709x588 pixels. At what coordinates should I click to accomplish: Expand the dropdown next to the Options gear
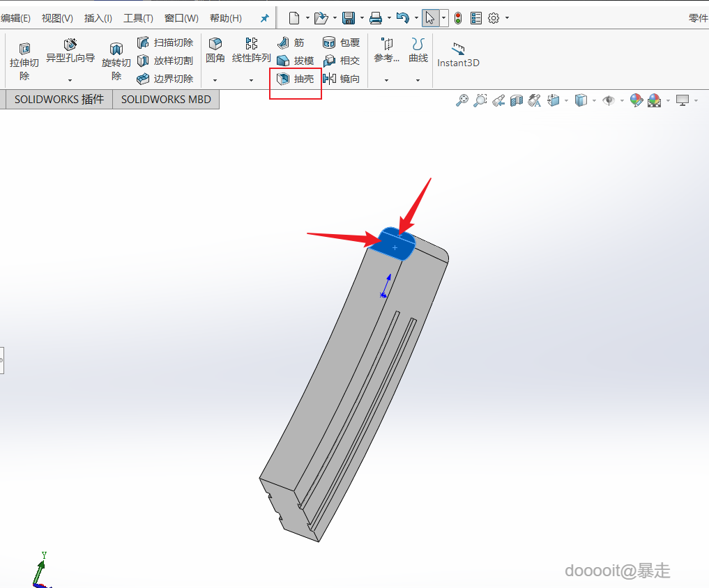507,18
